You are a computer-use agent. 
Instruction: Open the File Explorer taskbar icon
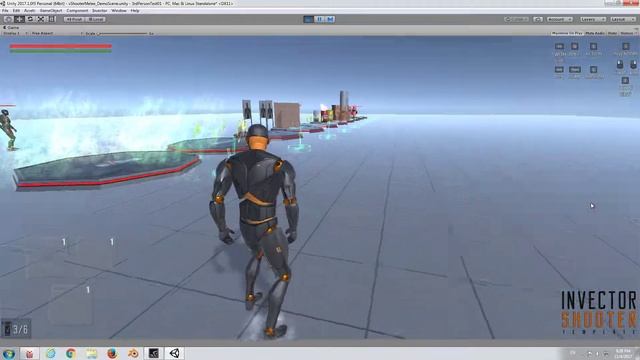pyautogui.click(x=91, y=353)
